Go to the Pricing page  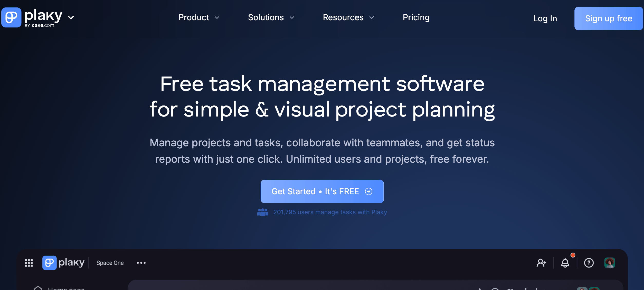(416, 17)
